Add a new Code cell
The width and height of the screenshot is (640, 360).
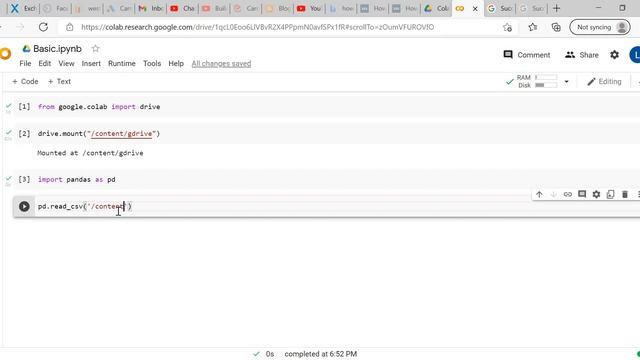click(x=25, y=82)
